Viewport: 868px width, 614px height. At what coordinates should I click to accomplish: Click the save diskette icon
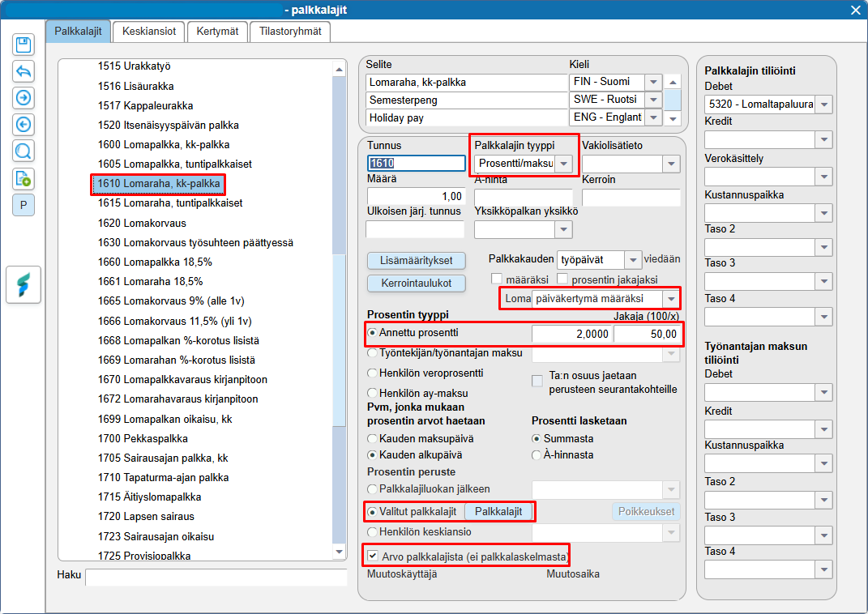[24, 45]
